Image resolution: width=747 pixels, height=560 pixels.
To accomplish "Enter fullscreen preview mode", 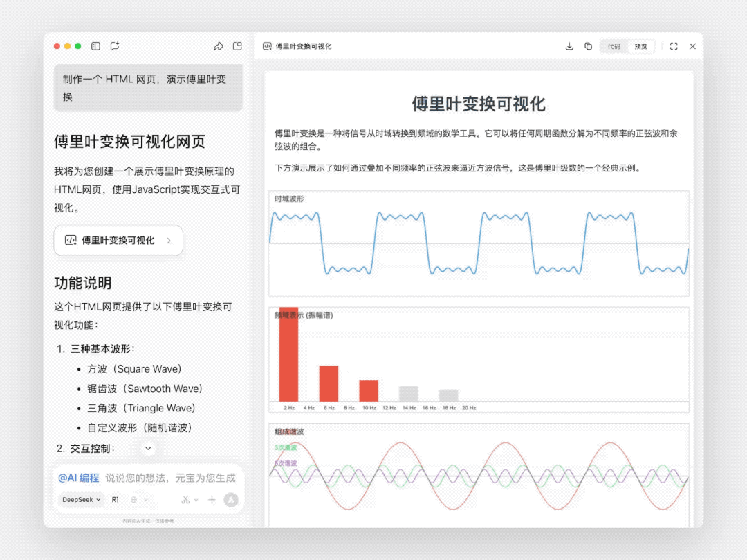I will 673,46.
